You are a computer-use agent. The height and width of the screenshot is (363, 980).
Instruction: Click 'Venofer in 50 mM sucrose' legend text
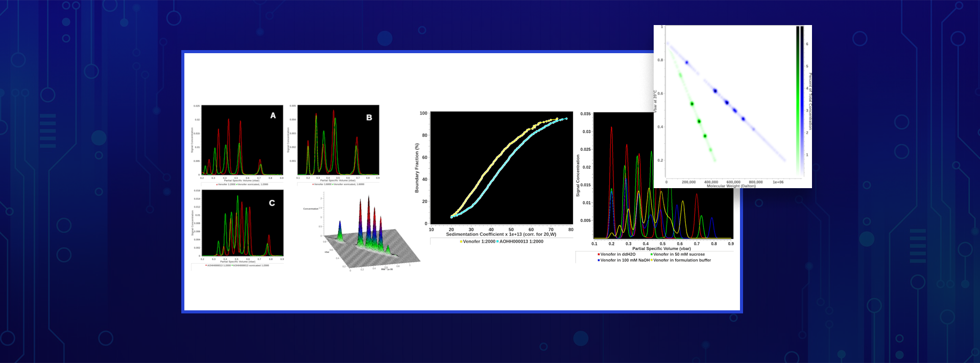point(679,254)
